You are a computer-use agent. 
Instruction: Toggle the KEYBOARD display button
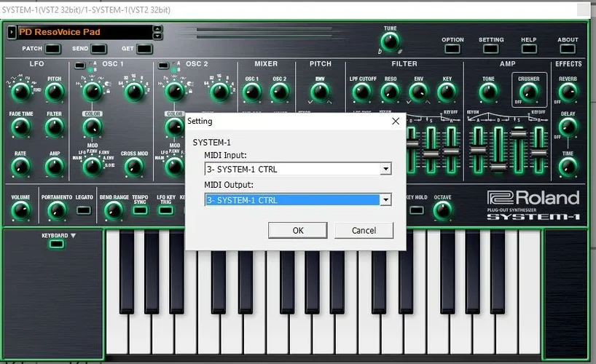tap(56, 244)
